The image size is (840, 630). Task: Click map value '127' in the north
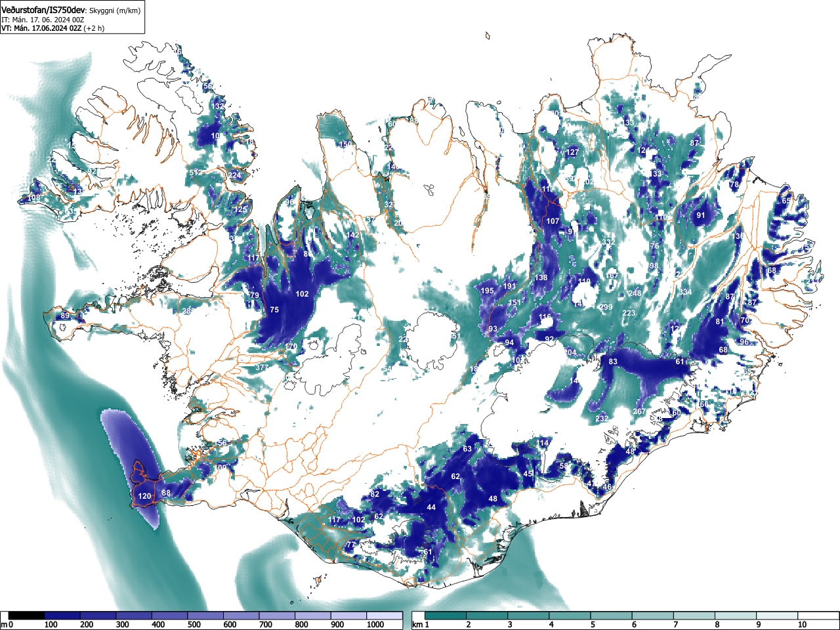pyautogui.click(x=573, y=152)
